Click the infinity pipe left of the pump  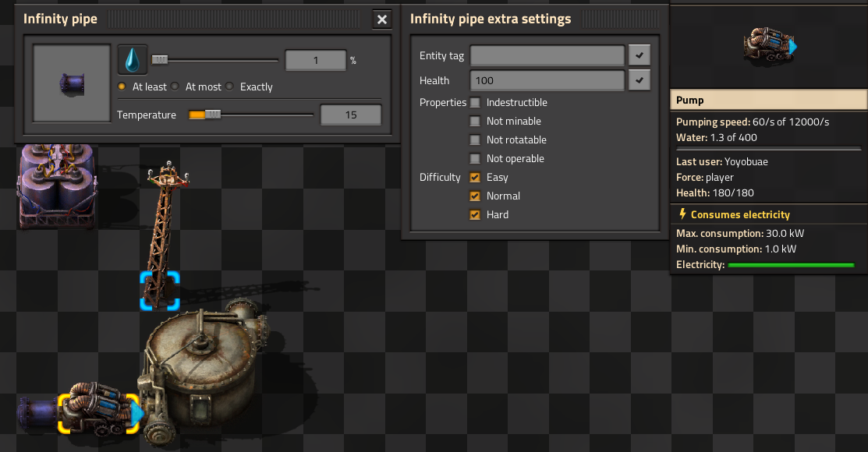pyautogui.click(x=37, y=411)
